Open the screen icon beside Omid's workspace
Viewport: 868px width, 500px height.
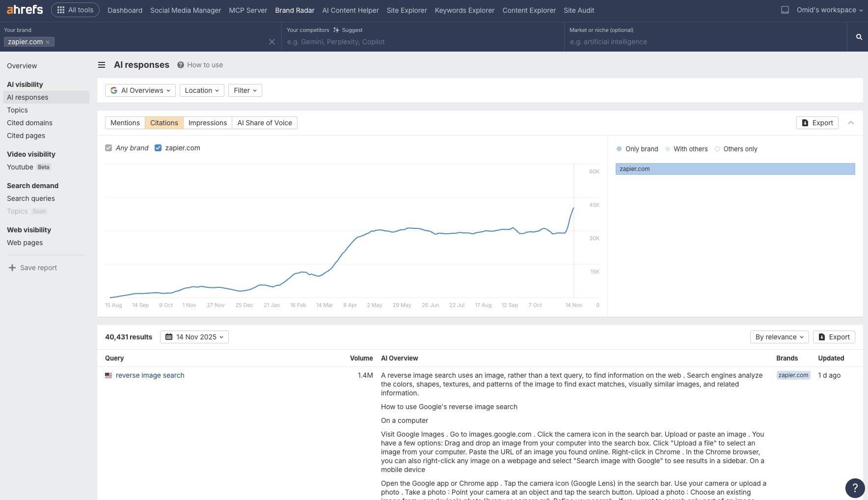tap(785, 10)
